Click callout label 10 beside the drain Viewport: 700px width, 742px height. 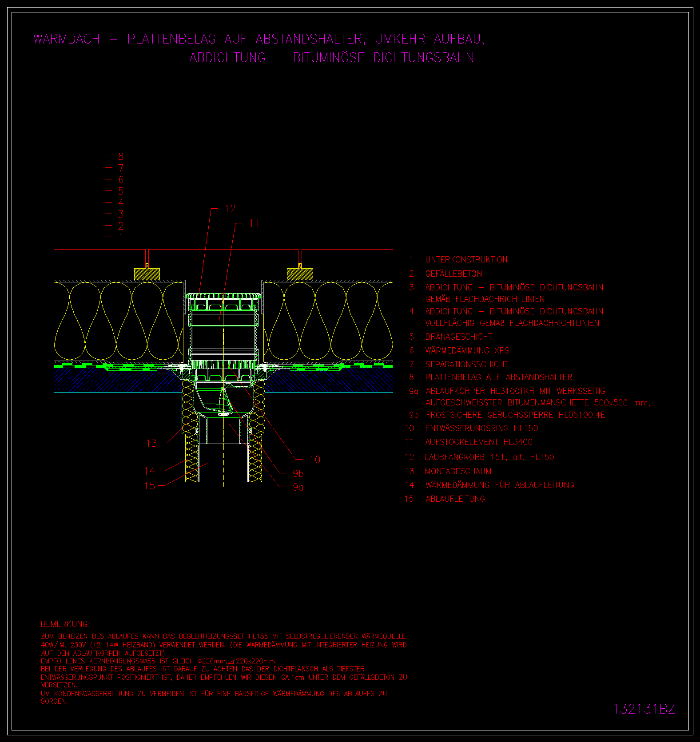click(x=314, y=460)
